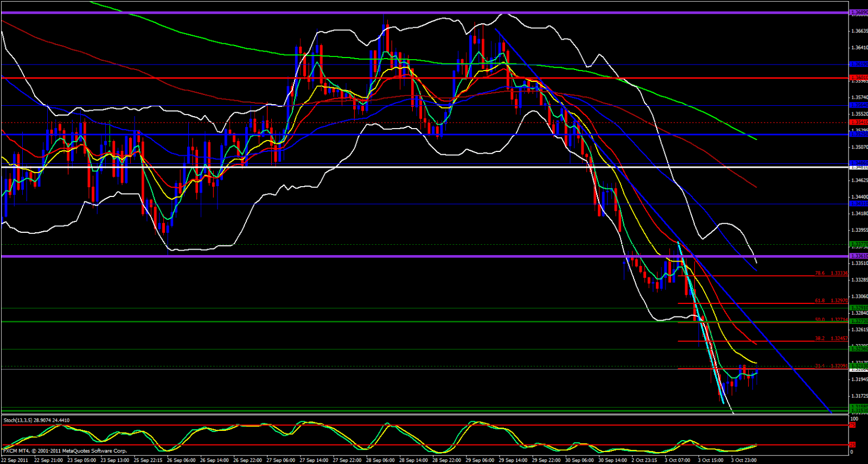
Task: Select the purple 1.33610 price label
Action: 858,256
